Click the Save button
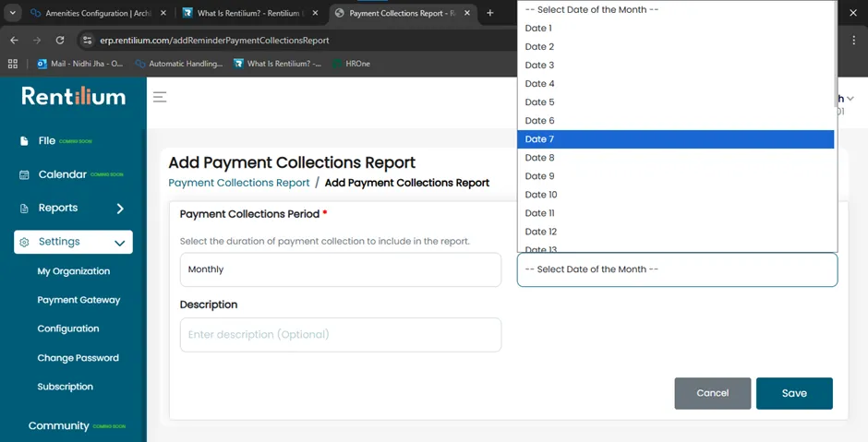 click(794, 393)
